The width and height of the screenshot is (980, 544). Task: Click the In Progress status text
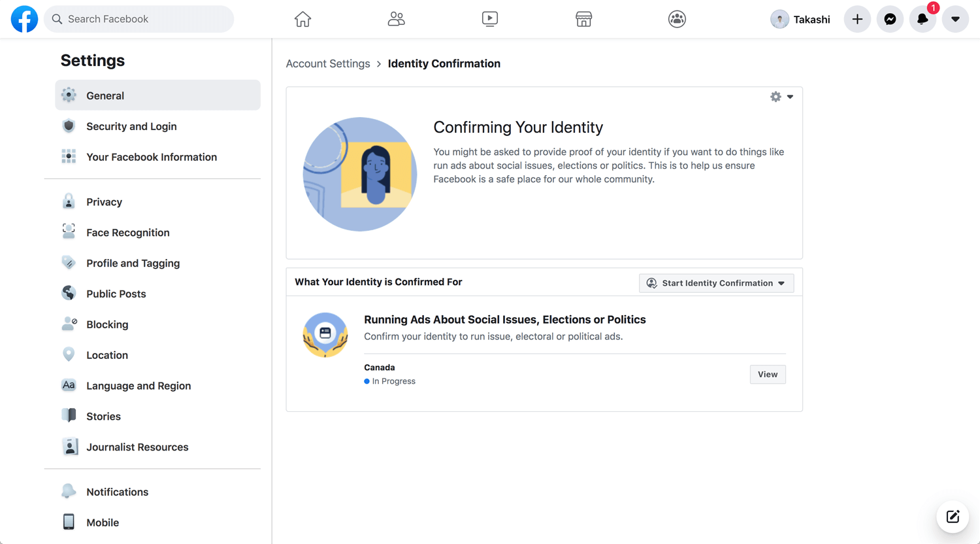pyautogui.click(x=394, y=381)
